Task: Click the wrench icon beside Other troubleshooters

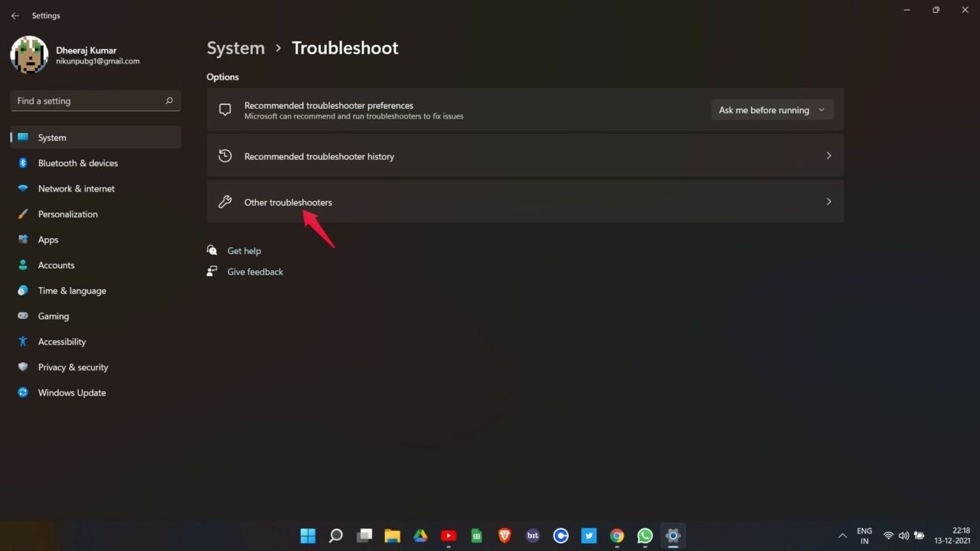Action: [x=225, y=202]
